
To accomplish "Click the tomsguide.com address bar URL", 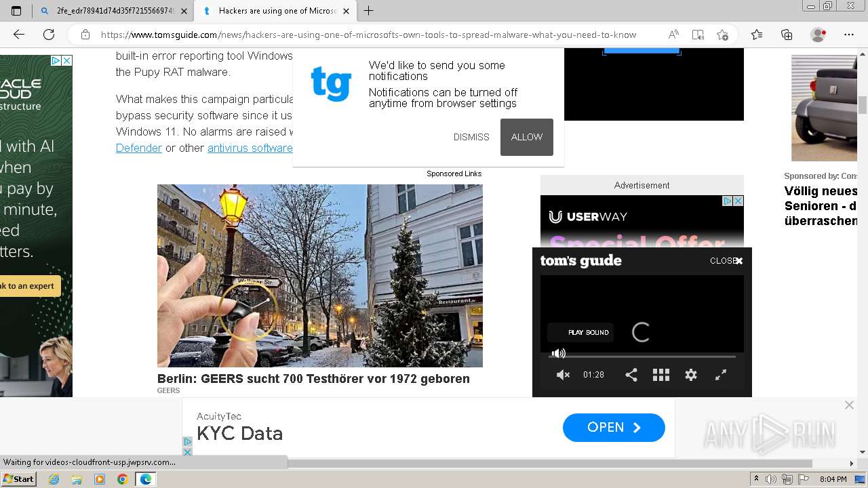I will click(x=368, y=35).
